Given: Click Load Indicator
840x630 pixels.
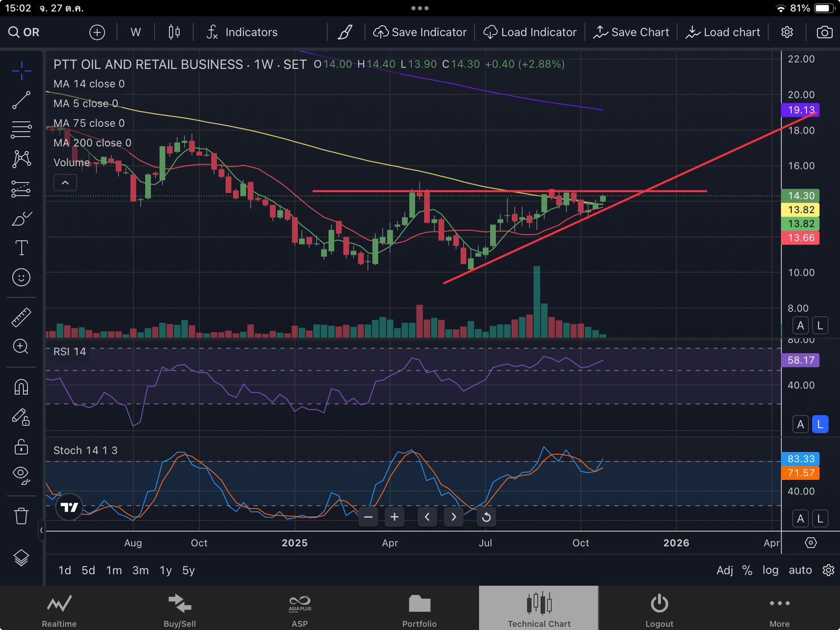Looking at the screenshot, I should tap(529, 32).
